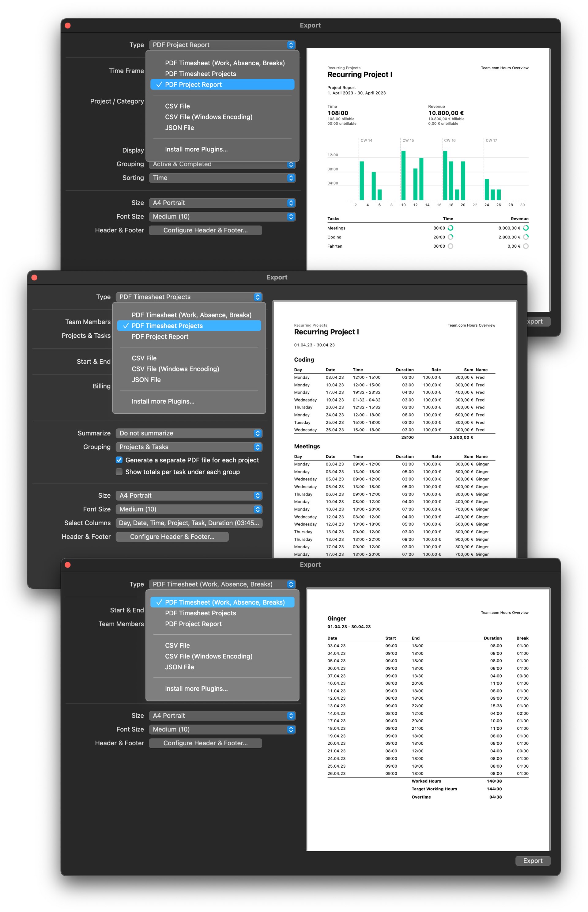Click the revenue total 10.800,00 € in top preview
Viewport: 588px width, 912px height.
pyautogui.click(x=446, y=113)
